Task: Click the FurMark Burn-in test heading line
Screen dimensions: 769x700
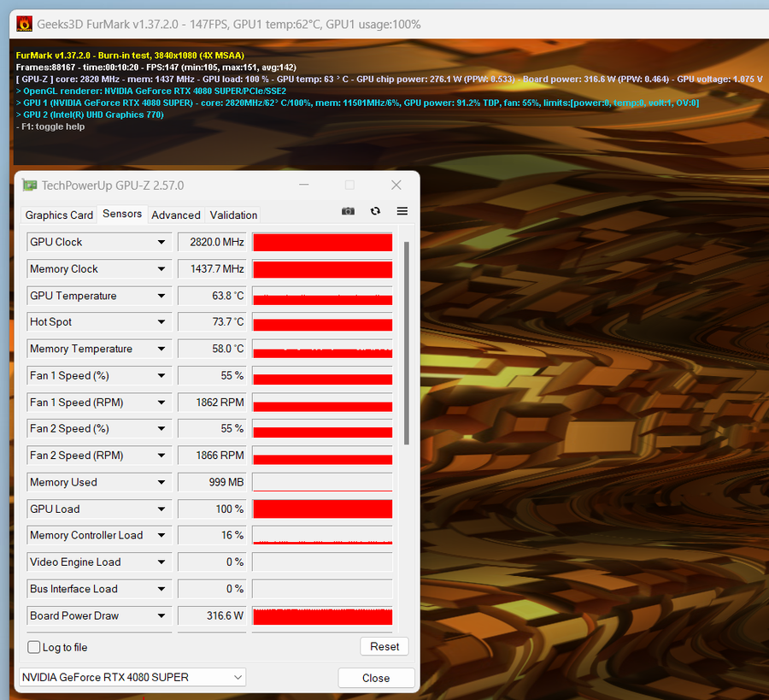Action: (130, 56)
